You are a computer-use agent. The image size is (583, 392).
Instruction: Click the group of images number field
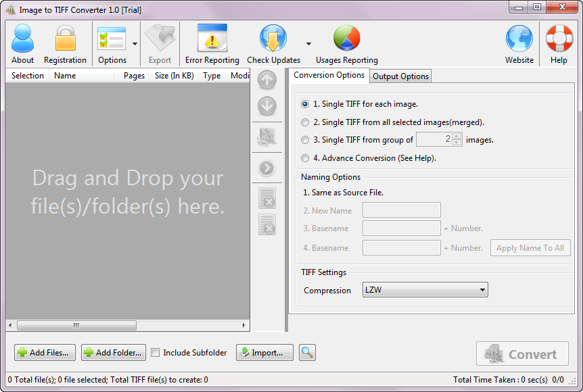[434, 139]
